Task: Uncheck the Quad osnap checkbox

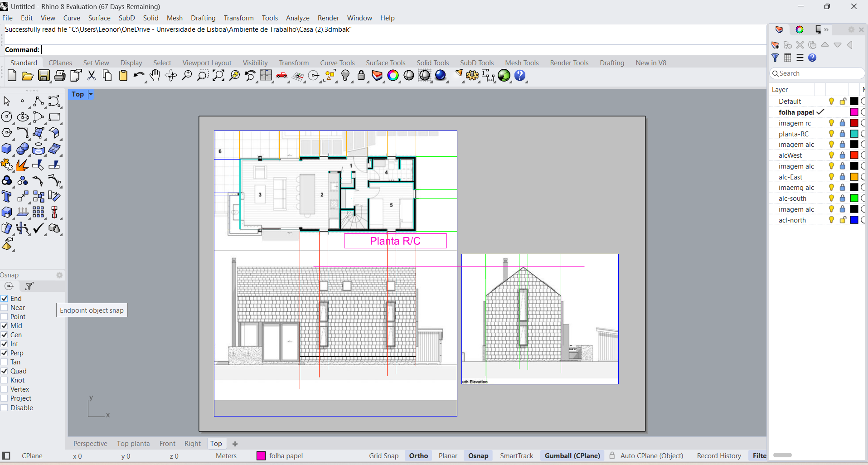Action: point(5,371)
